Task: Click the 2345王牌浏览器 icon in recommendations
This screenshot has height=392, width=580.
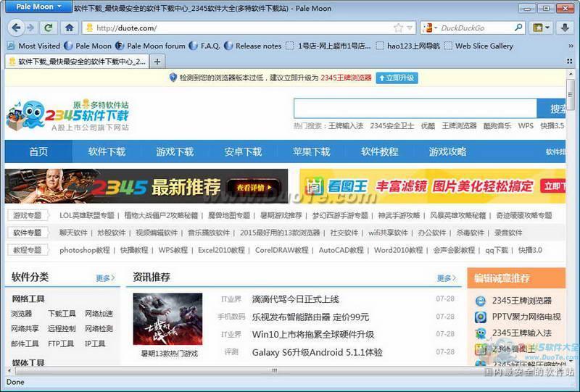Action: point(480,301)
